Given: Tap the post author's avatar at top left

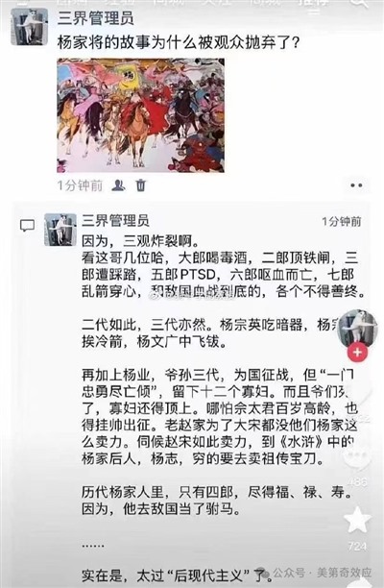Looking at the screenshot, I should (29, 27).
